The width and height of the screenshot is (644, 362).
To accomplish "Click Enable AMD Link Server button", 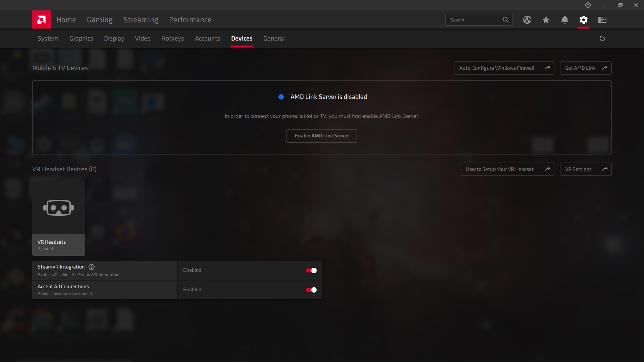I will pyautogui.click(x=322, y=136).
